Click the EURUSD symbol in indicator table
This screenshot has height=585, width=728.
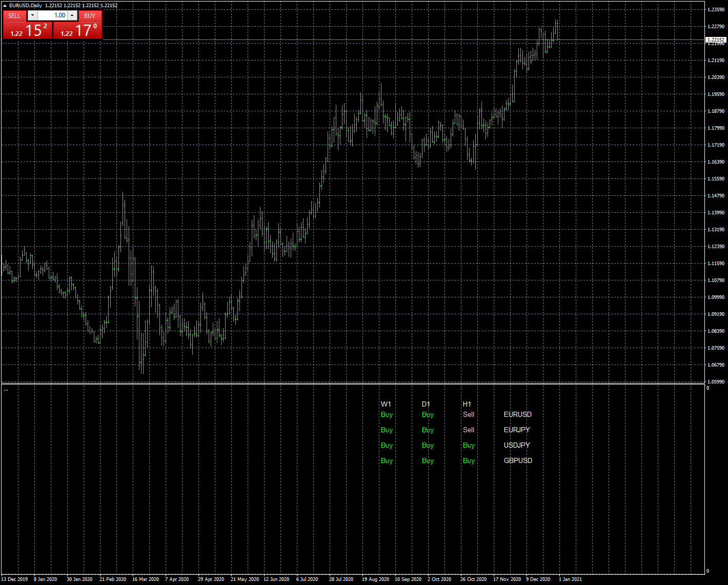coord(518,414)
